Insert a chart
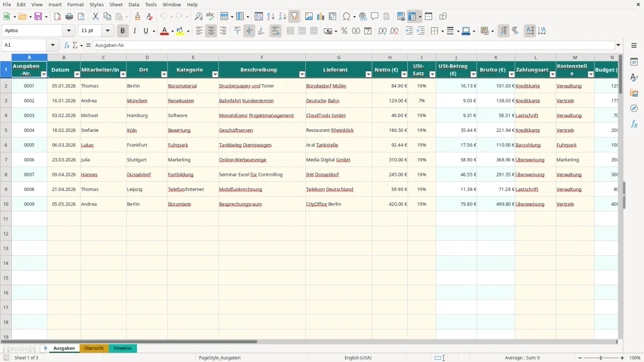 321,17
